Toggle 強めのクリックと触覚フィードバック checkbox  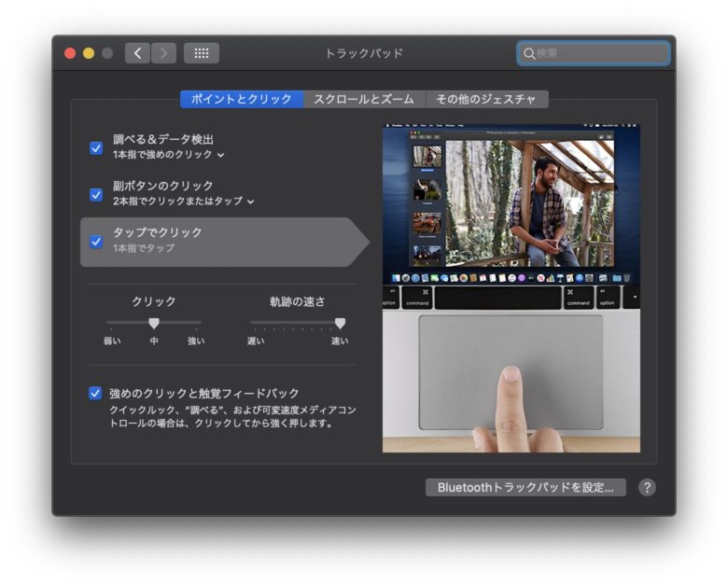pos(96,393)
